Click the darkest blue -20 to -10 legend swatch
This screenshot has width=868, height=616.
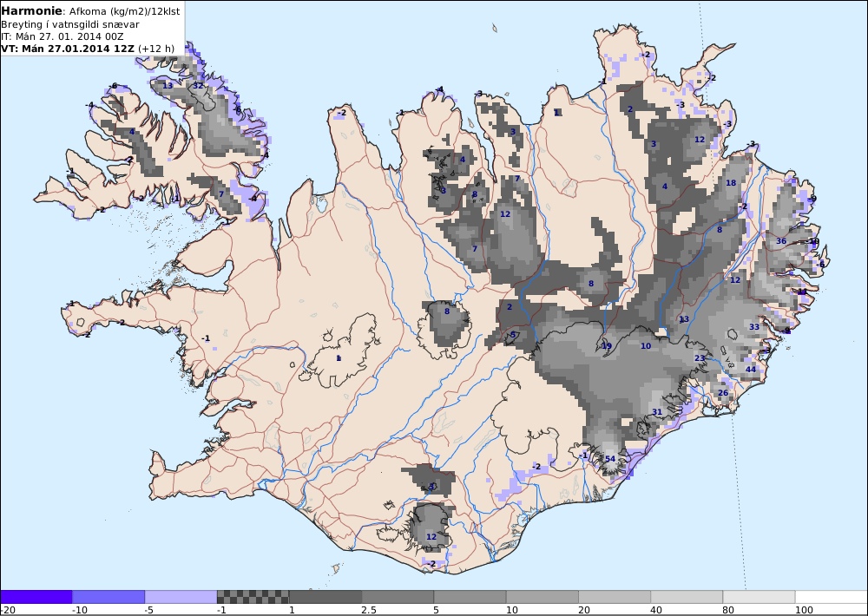point(36,597)
